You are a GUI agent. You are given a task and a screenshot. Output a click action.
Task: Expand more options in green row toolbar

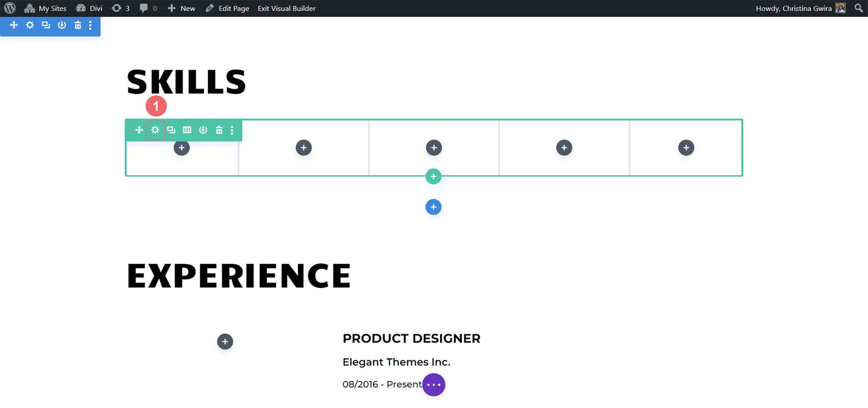coord(232,130)
